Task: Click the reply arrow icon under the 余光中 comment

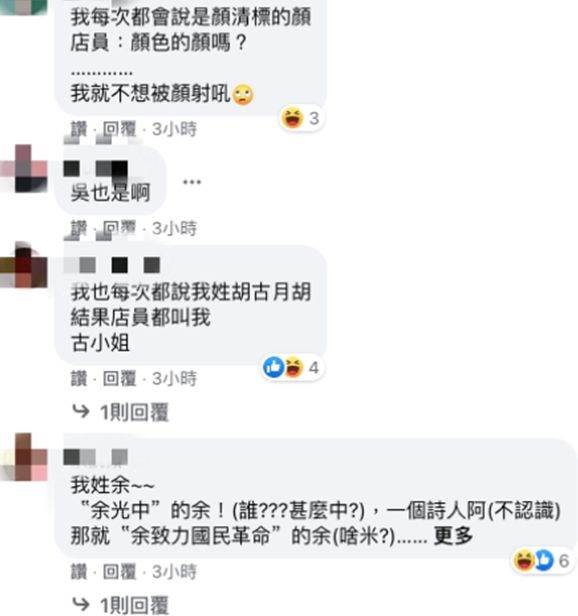Action: tap(82, 604)
